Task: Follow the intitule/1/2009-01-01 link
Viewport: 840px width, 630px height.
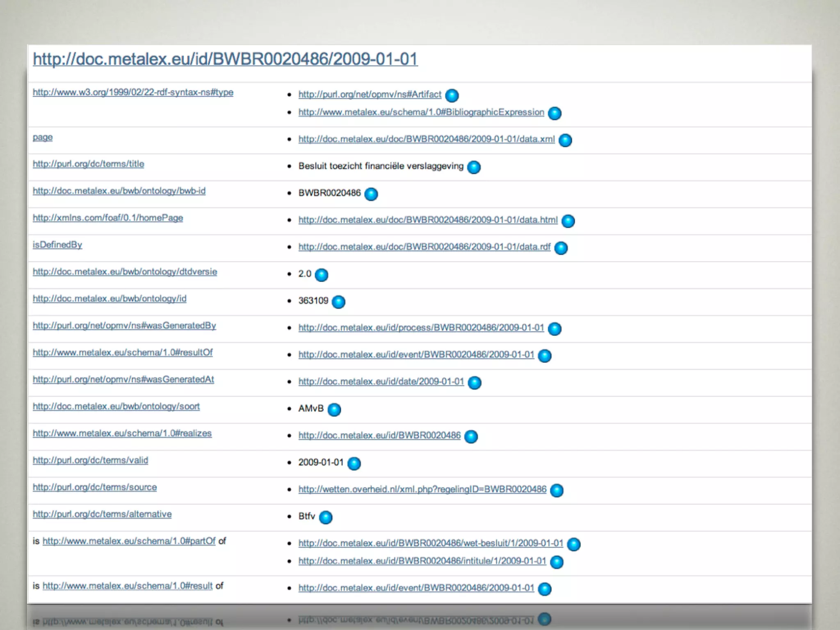Action: pos(422,561)
